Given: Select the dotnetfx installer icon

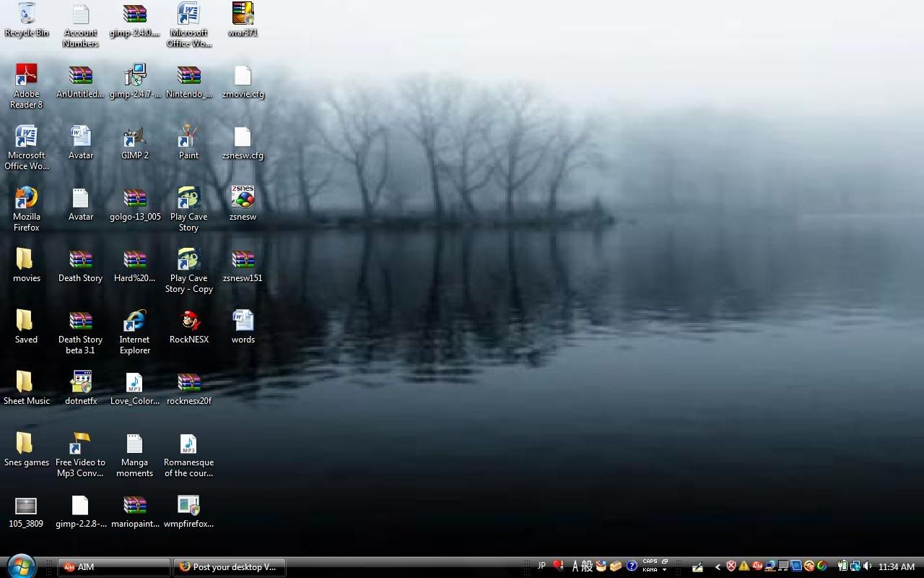Looking at the screenshot, I should coord(81,388).
